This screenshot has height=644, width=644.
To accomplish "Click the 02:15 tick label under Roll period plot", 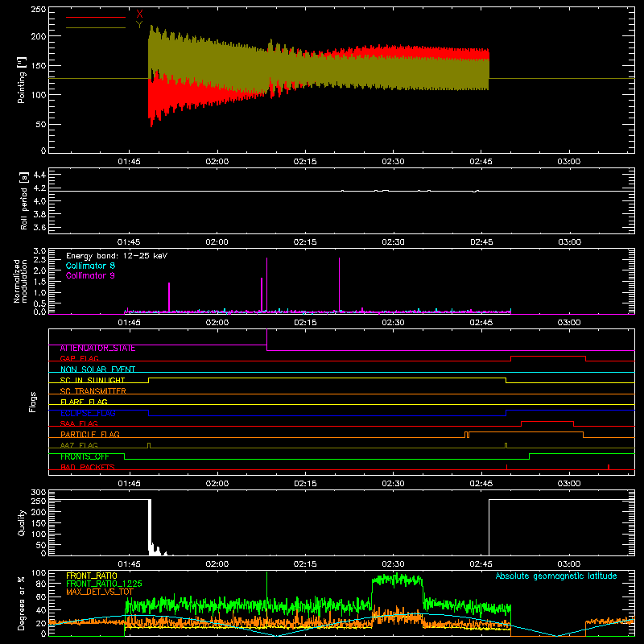I will point(305,242).
